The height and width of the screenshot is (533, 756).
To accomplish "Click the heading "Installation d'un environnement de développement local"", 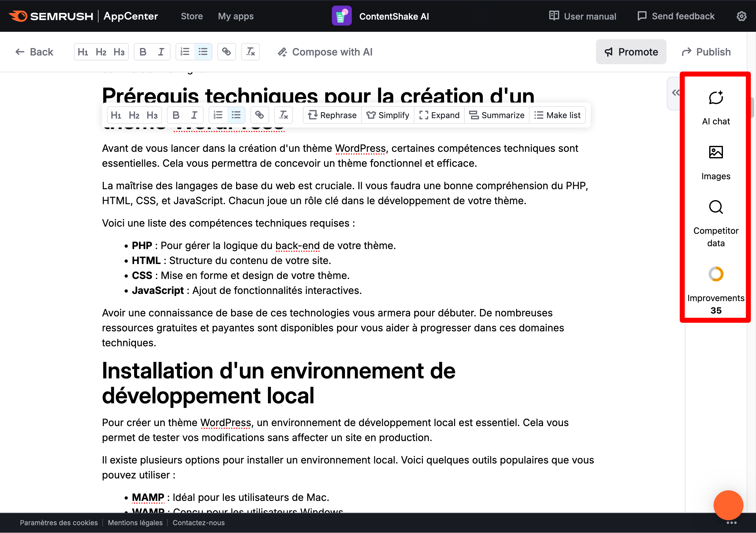I will [x=279, y=383].
